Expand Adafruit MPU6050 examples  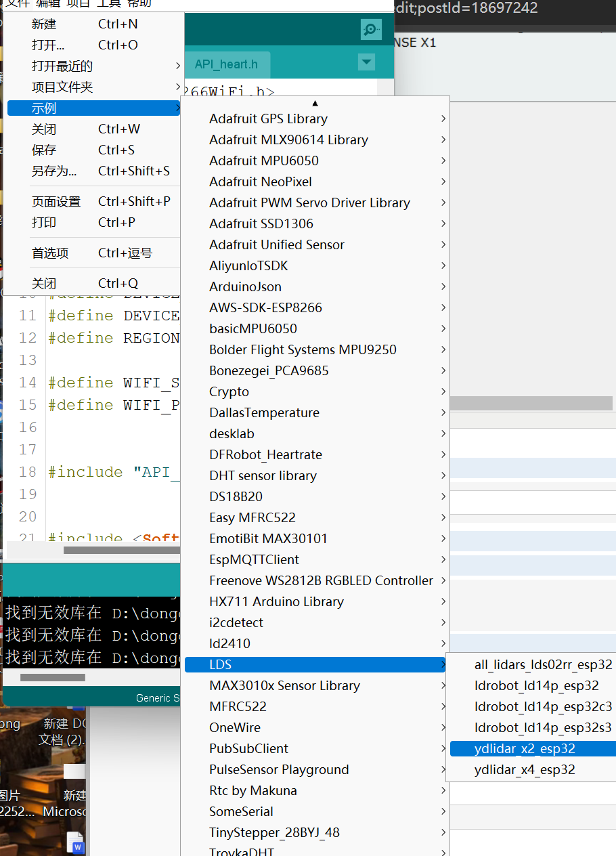[x=315, y=161]
